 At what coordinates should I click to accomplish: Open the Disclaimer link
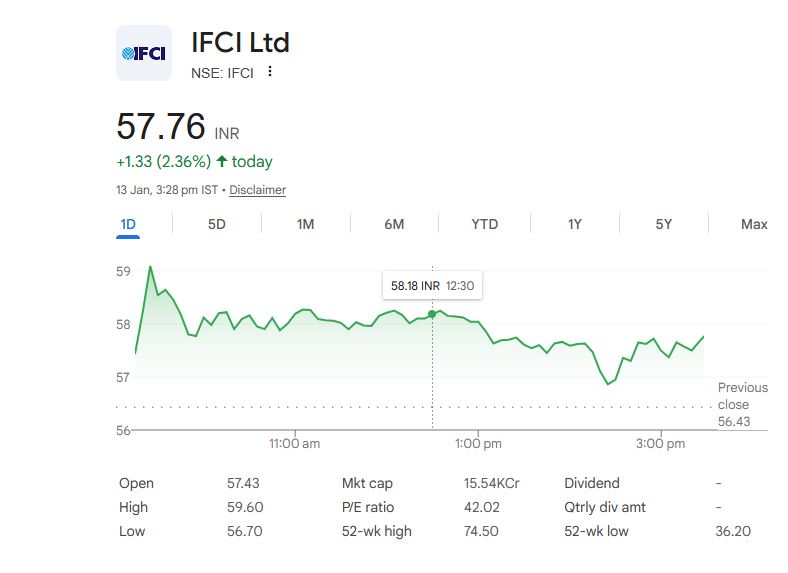point(257,190)
